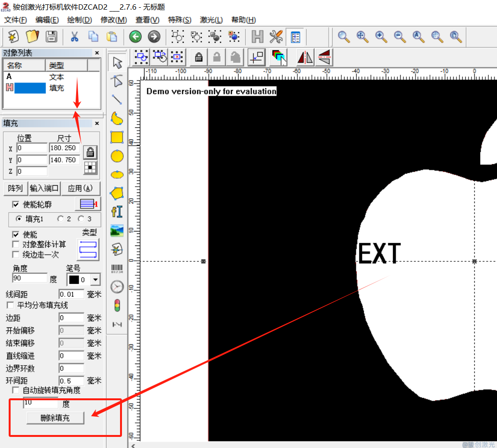Screen dimensions: 497x448
Task: Click the horizontal Mirror icon
Action: [305, 57]
